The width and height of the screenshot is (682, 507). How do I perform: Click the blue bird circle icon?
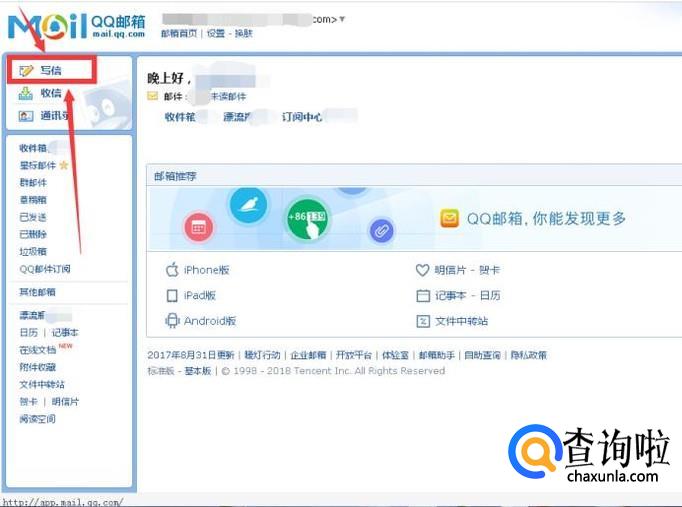click(248, 205)
